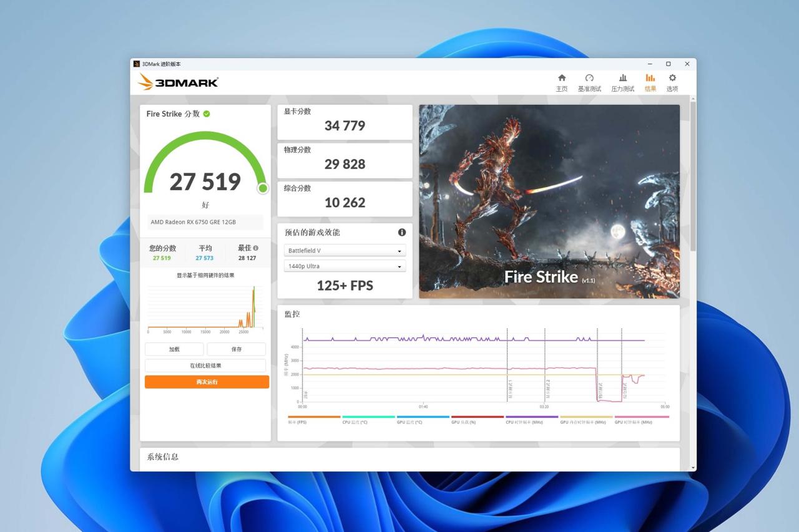Click the scrollbar down arrow
The height and width of the screenshot is (532, 799).
click(x=693, y=468)
